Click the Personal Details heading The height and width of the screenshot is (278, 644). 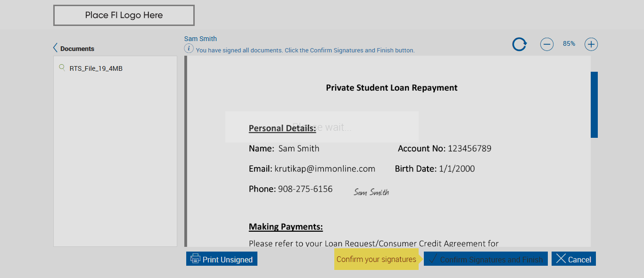[282, 128]
